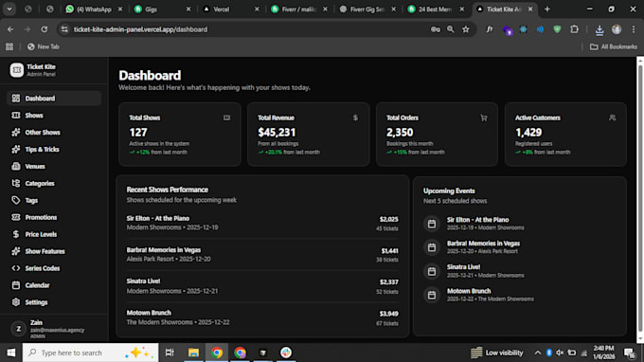
Task: Open the Dashboard sidebar item
Action: click(x=54, y=99)
